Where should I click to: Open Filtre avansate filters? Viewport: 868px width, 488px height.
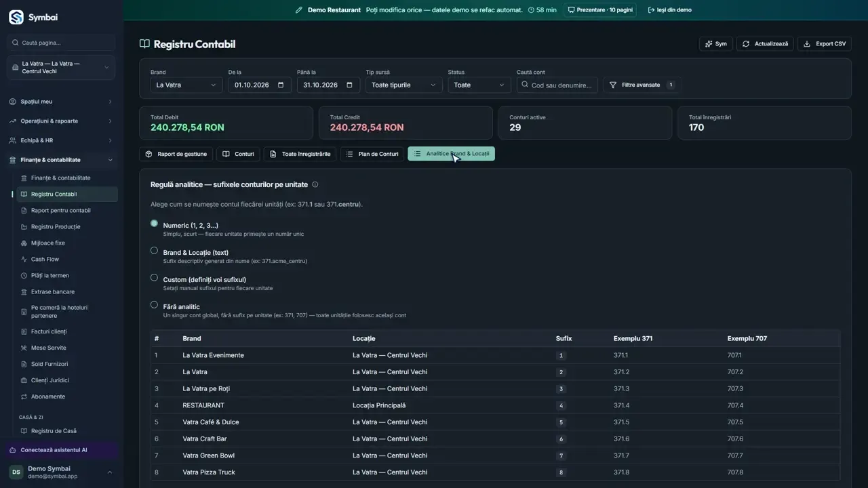pos(642,85)
